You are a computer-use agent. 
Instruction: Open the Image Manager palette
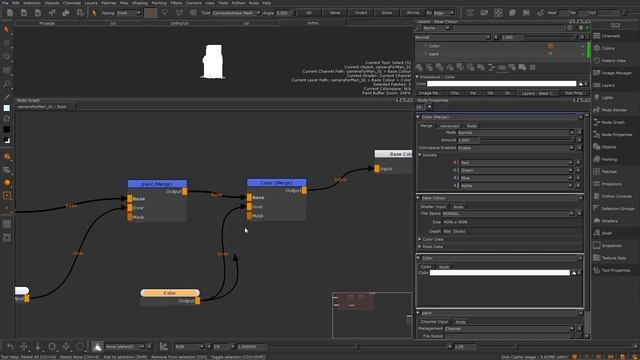612,73
